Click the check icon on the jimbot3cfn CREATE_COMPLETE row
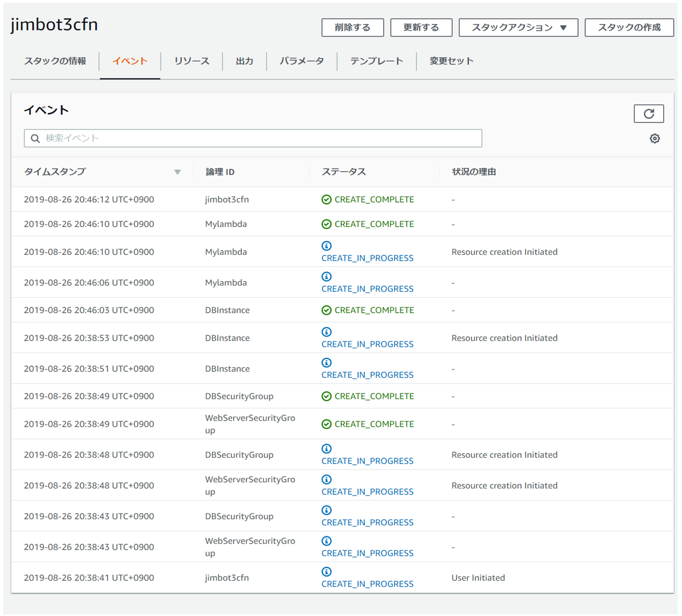This screenshot has width=682, height=616. [x=327, y=200]
